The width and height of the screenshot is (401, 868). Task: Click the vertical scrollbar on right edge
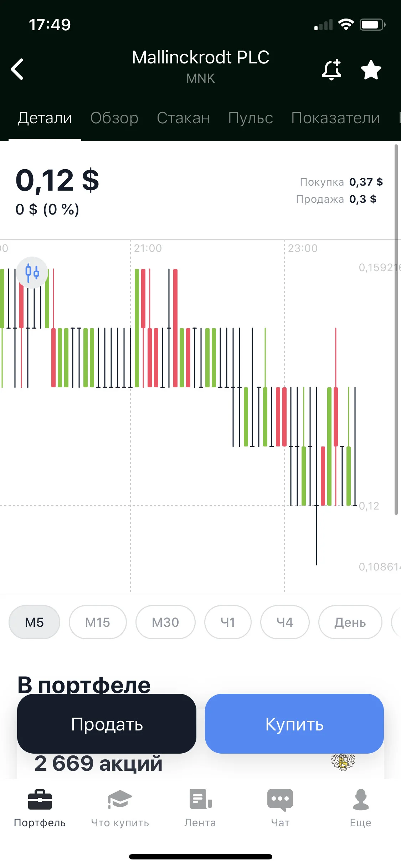tap(396, 330)
